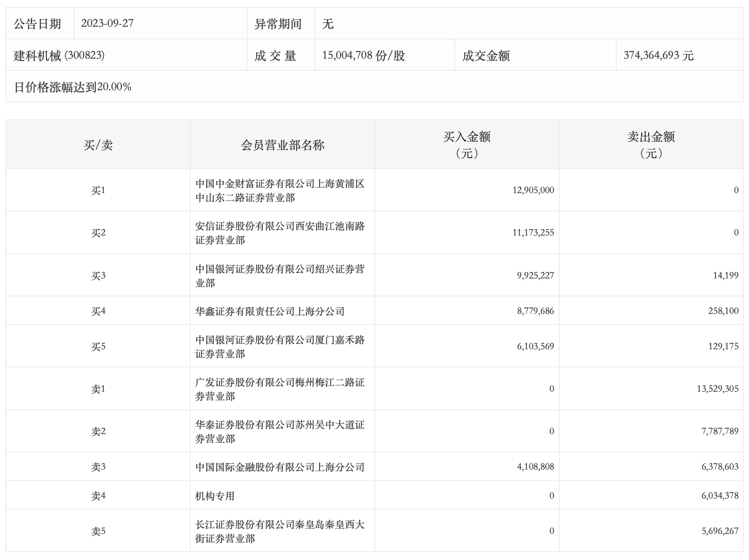Click the stock name 建科机械 (300823)
749x560 pixels.
point(59,55)
